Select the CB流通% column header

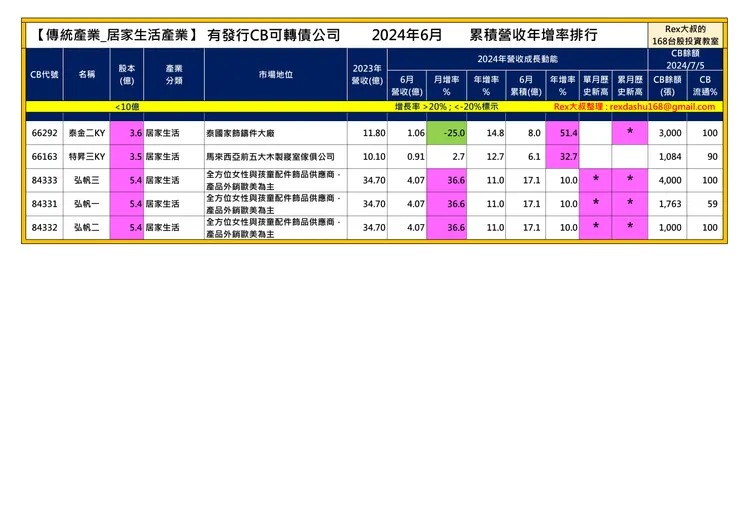705,86
